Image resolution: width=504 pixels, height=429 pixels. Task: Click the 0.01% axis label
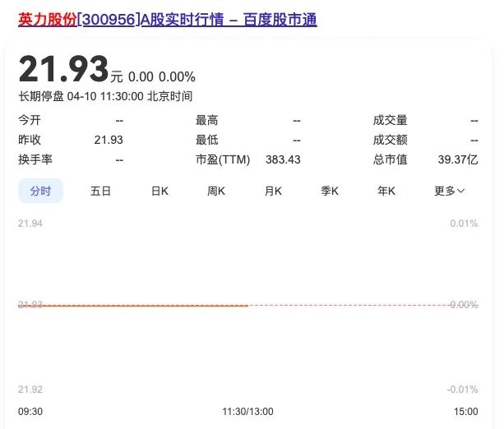click(464, 224)
